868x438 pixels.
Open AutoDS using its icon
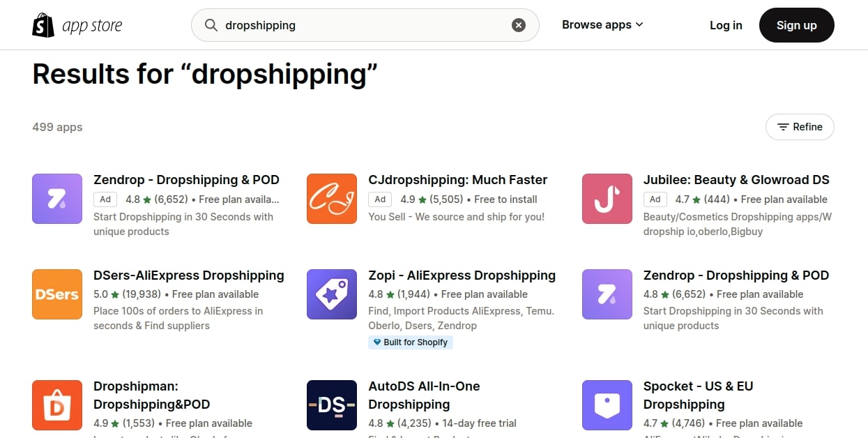(331, 405)
